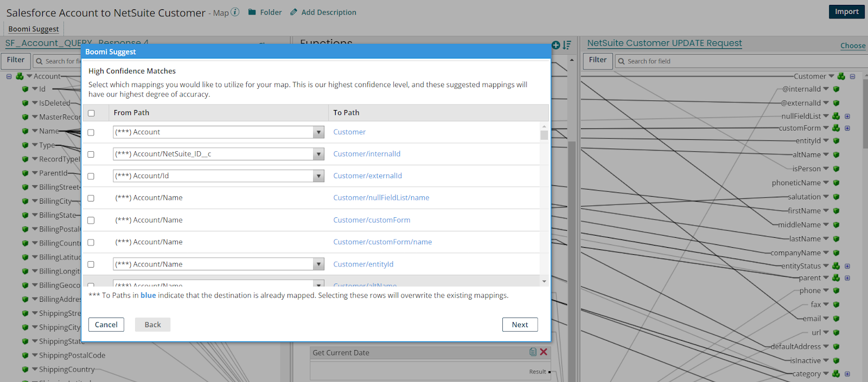Collapse the Customer tree root node
The height and width of the screenshot is (382, 868).
click(x=852, y=76)
